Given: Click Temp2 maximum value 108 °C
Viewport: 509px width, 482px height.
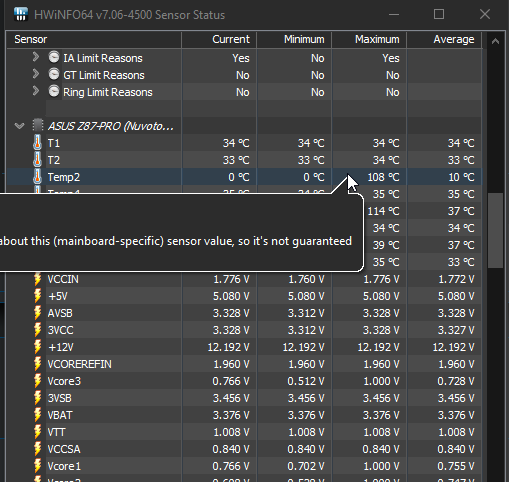Looking at the screenshot, I should pyautogui.click(x=383, y=177).
